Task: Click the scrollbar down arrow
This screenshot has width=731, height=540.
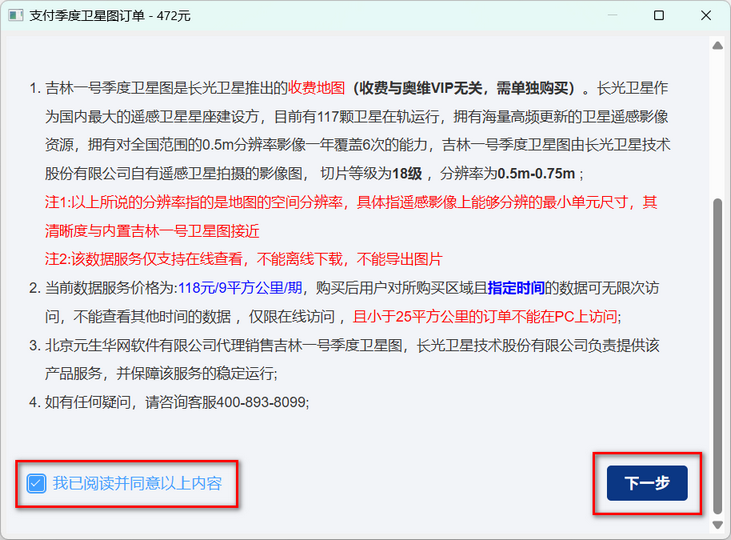Action: pos(718,525)
